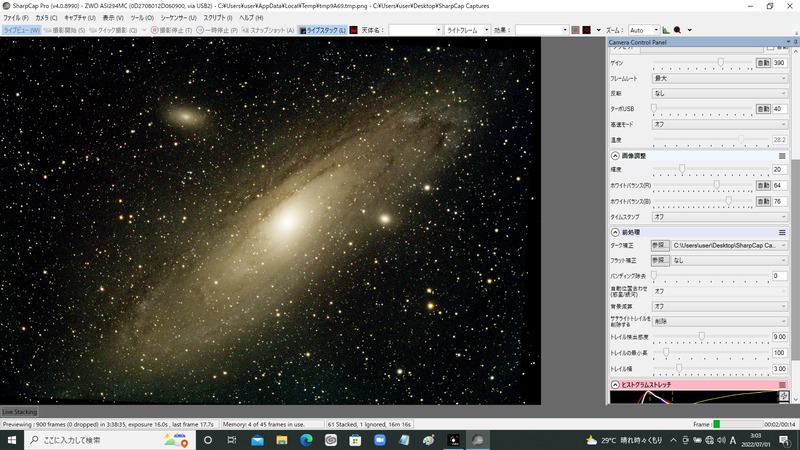Collapse the 画像調整 section
This screenshot has width=800, height=450.
[615, 156]
